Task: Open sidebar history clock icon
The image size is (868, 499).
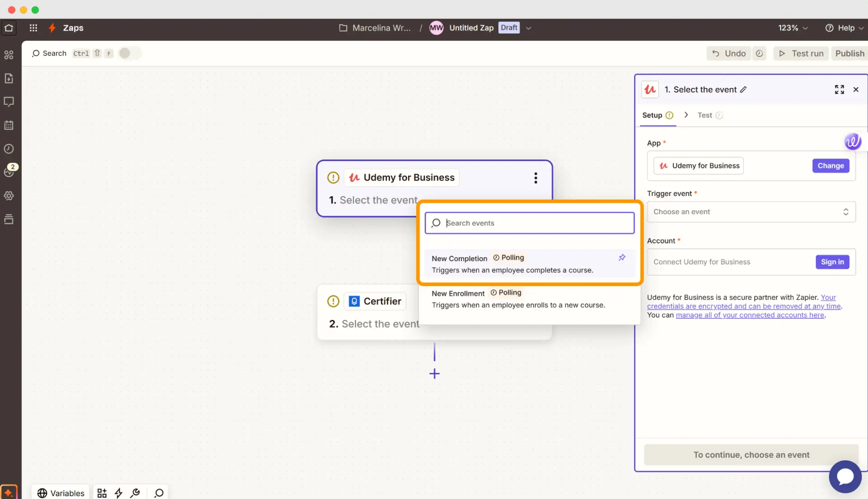Action: (9, 149)
